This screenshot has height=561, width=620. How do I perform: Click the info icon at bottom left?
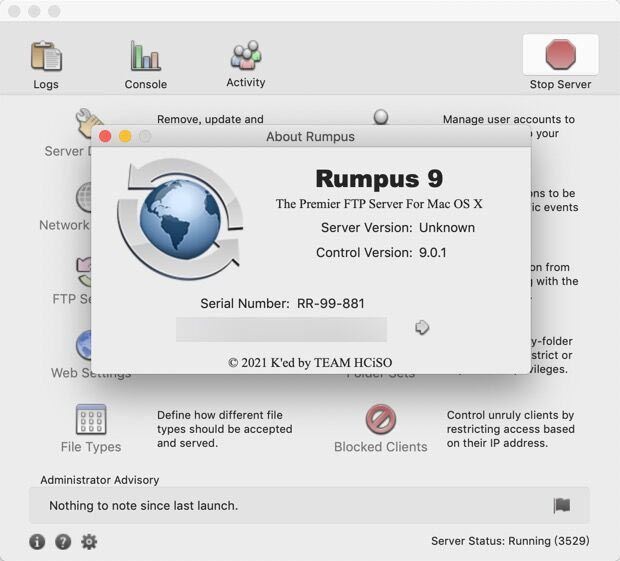[37, 541]
